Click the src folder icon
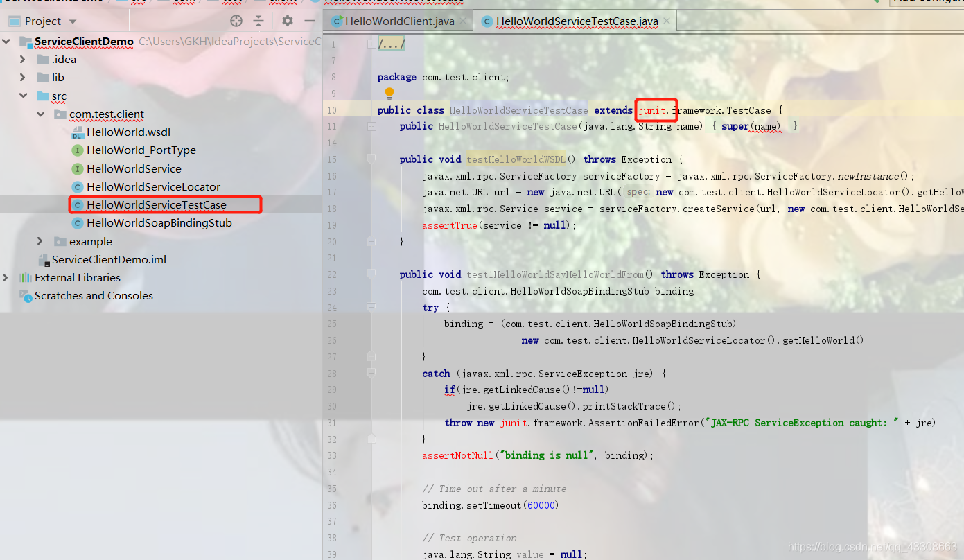 pyautogui.click(x=43, y=96)
